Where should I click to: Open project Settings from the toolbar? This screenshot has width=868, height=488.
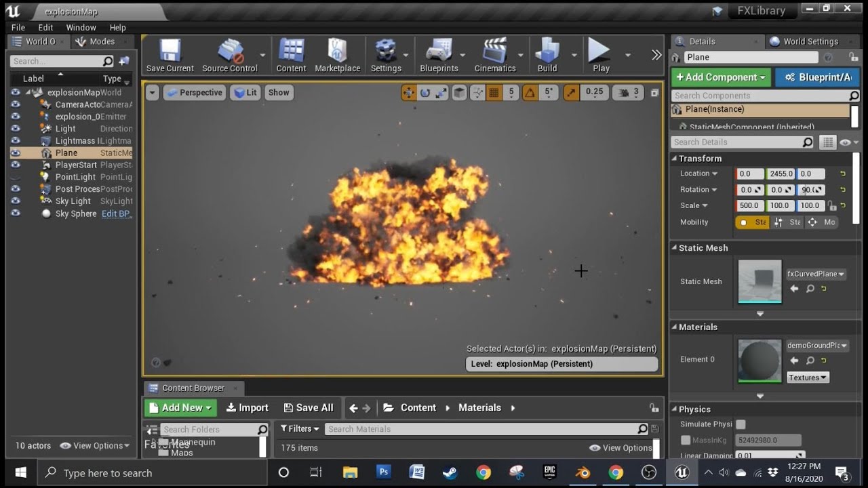point(385,55)
